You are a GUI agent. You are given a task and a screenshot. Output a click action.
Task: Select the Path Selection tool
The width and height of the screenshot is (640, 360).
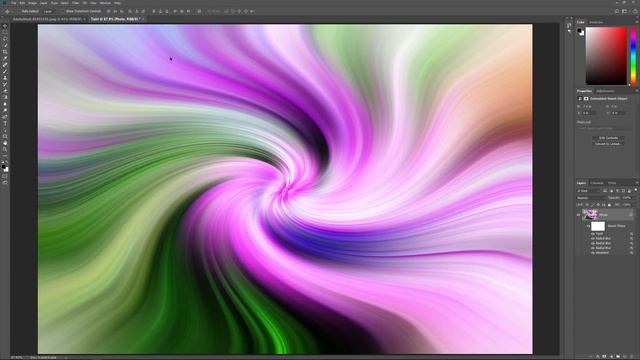tap(5, 130)
